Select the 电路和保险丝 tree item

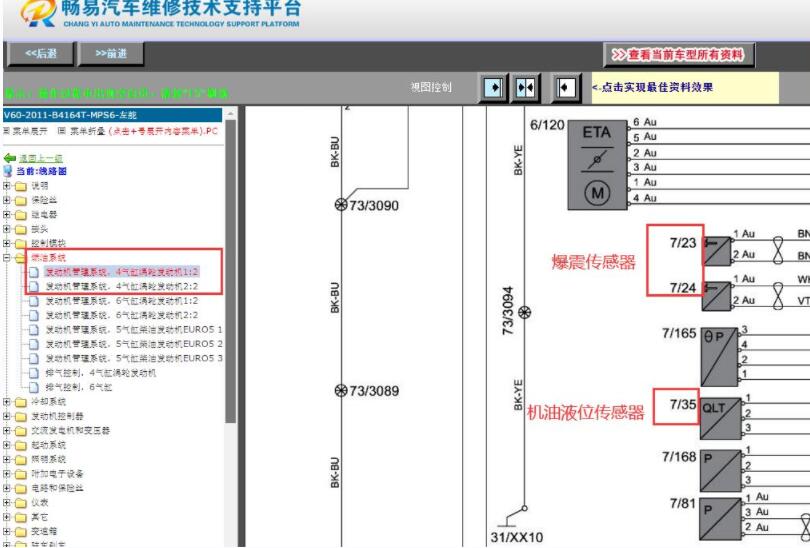57,489
